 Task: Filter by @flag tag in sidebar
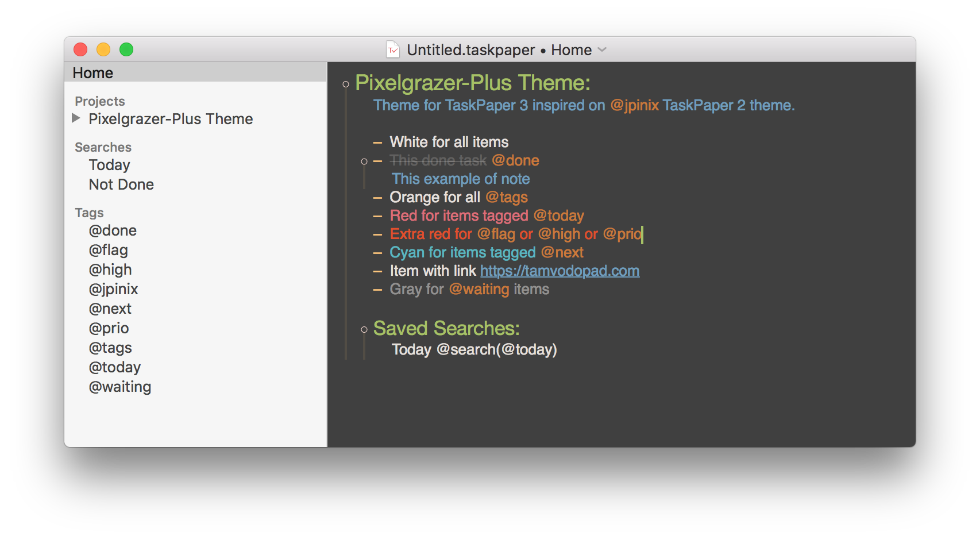coord(108,250)
